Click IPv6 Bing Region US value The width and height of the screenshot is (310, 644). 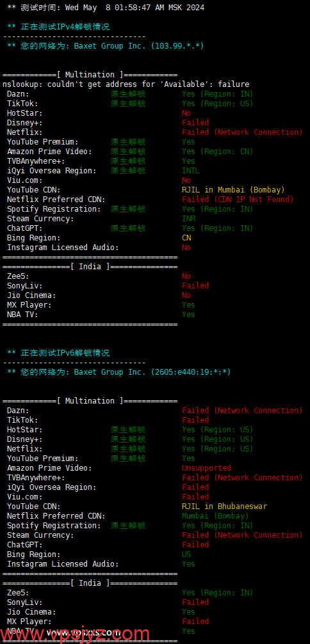click(186, 554)
